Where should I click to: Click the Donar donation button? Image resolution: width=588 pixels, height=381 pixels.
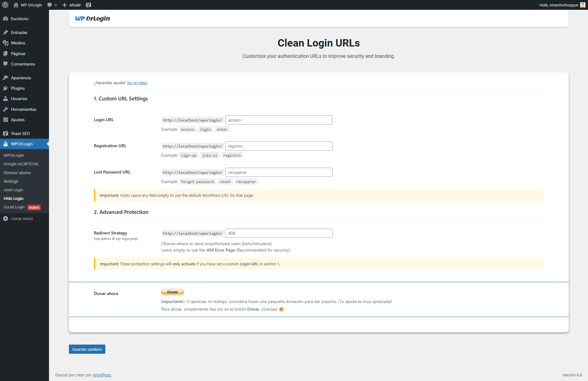point(172,292)
